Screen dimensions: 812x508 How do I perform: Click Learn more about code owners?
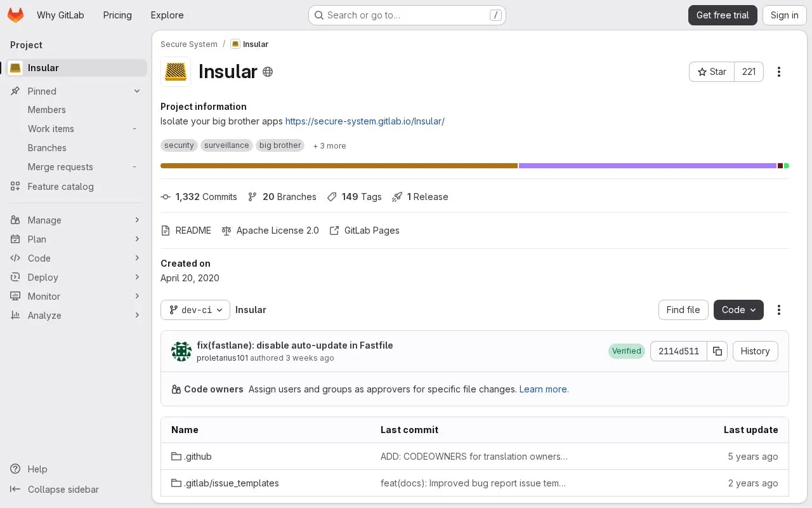tap(543, 389)
